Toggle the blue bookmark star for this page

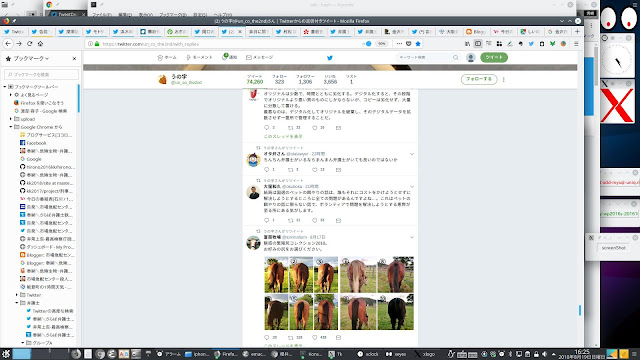[418, 44]
